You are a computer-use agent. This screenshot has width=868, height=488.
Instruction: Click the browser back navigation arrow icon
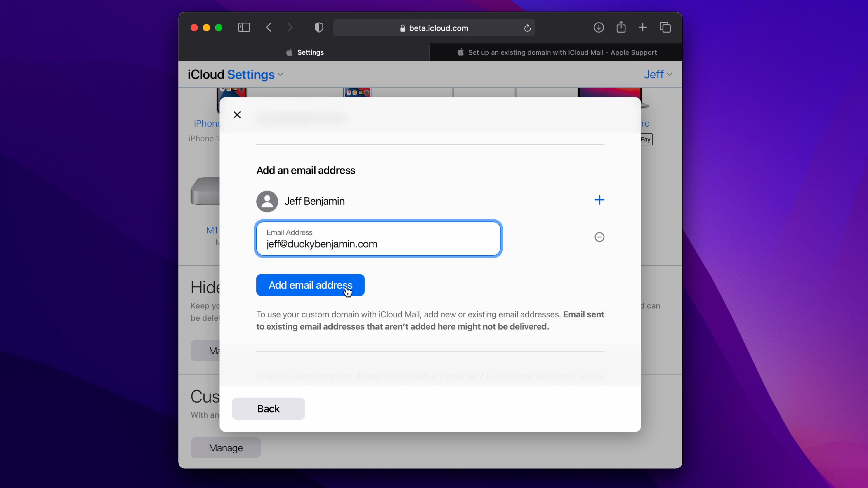(x=269, y=28)
